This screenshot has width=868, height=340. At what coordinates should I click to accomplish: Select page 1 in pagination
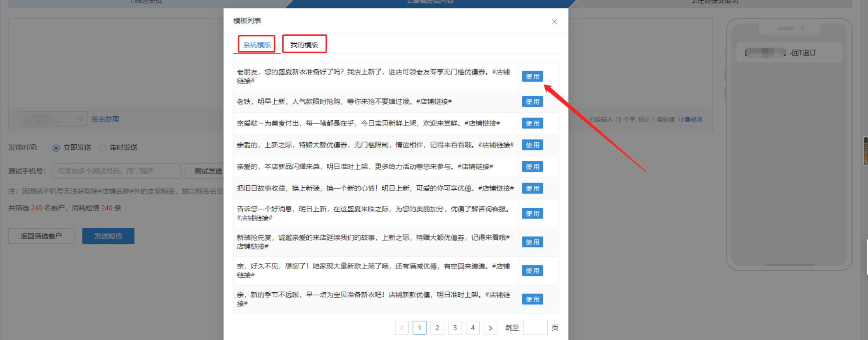coord(420,328)
